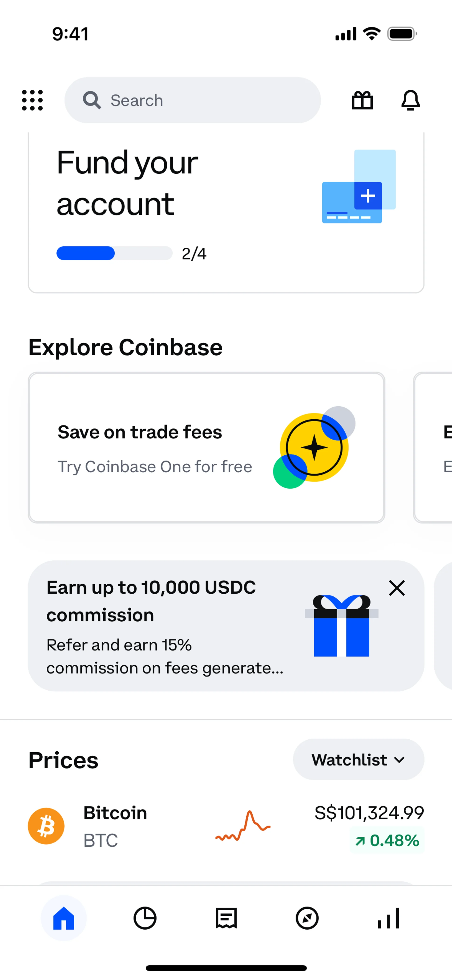Tap Bitcoin 0.48% change badge
This screenshot has height=980, width=452.
tap(387, 840)
